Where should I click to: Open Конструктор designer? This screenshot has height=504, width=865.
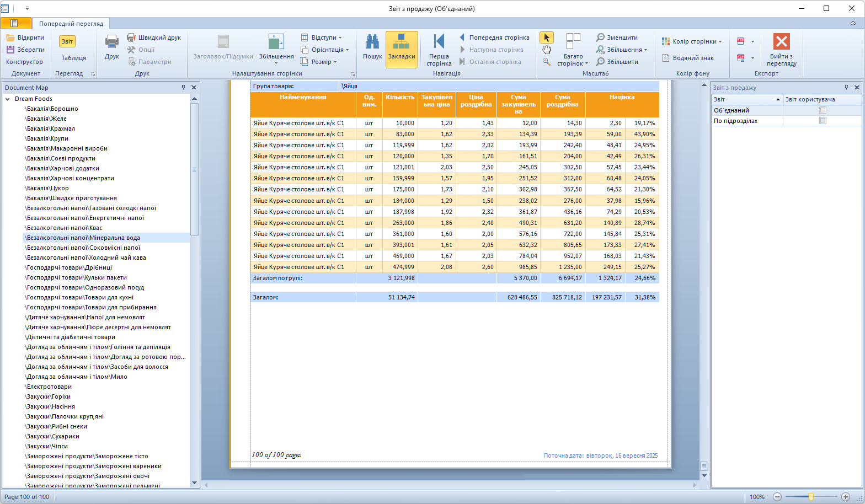tap(24, 62)
